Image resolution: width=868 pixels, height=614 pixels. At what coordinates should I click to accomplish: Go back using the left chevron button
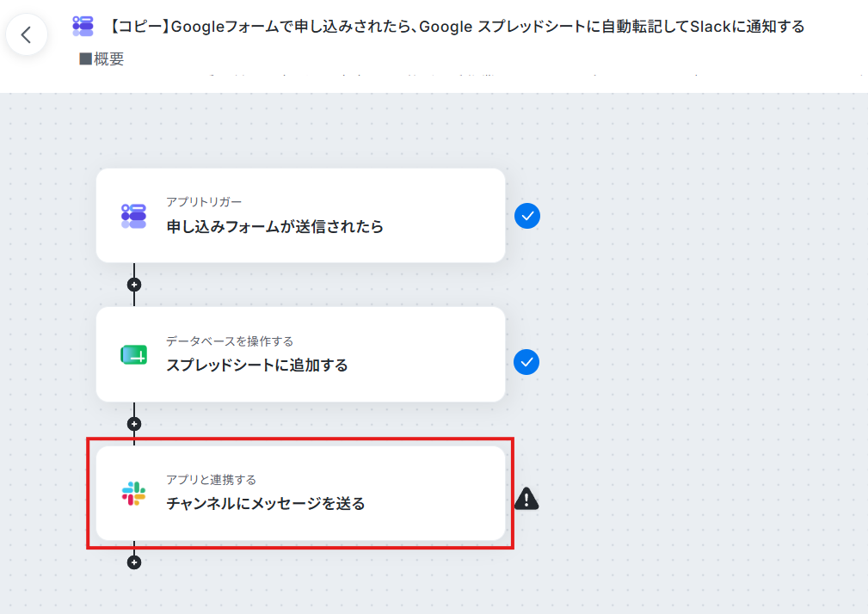26,35
